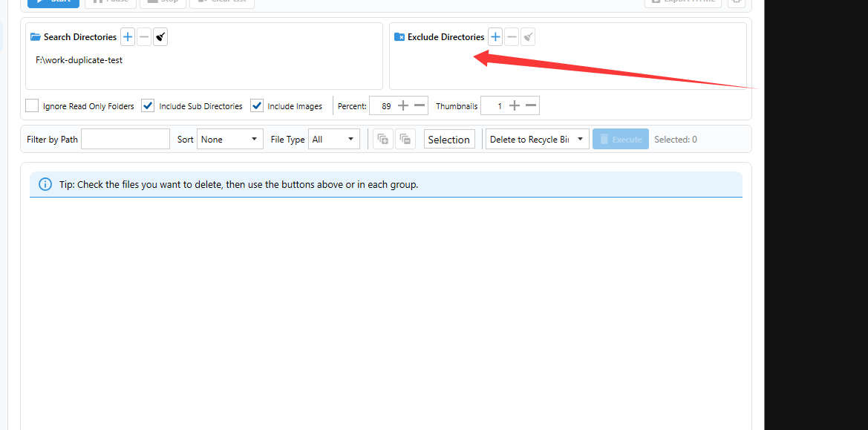The width and height of the screenshot is (868, 430).
Task: Click the Selected: 0 counter text
Action: (x=676, y=140)
